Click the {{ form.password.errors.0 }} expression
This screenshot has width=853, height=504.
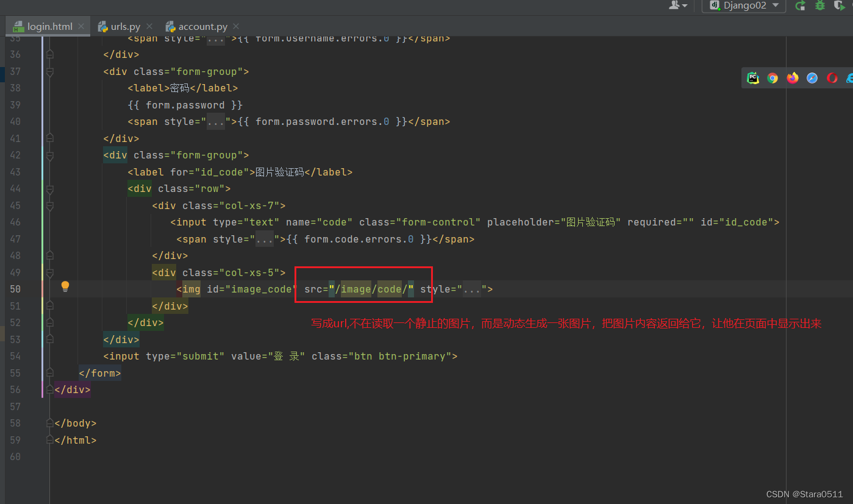pyautogui.click(x=322, y=122)
